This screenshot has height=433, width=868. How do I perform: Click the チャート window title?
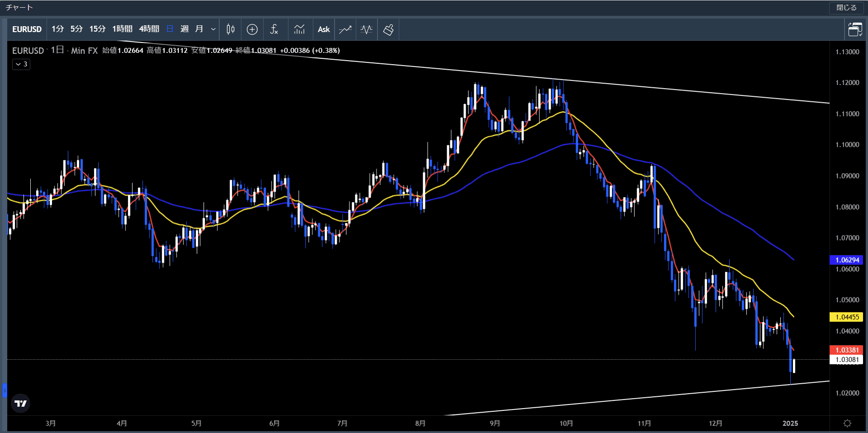tap(19, 8)
